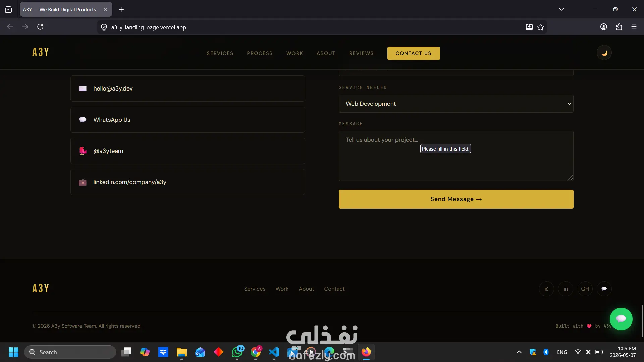Click the footer Work link
This screenshot has width=644, height=362.
282,289
